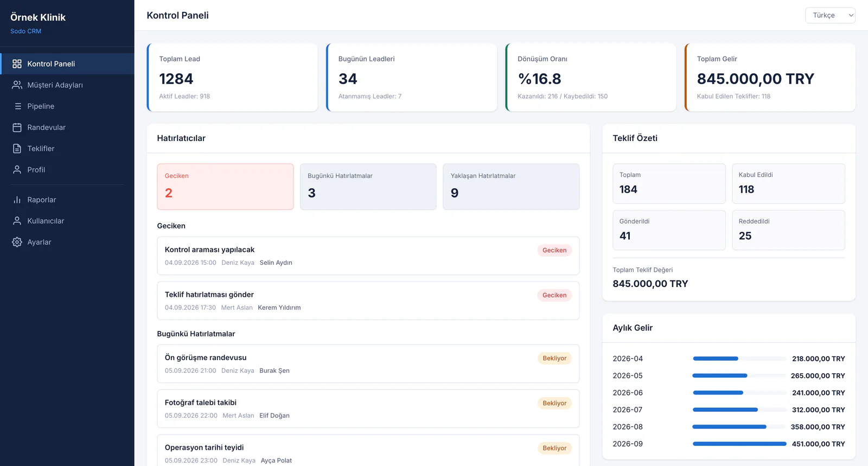Click the Kullanıcılar user icon
Viewport: 868px width, 466px height.
17,221
